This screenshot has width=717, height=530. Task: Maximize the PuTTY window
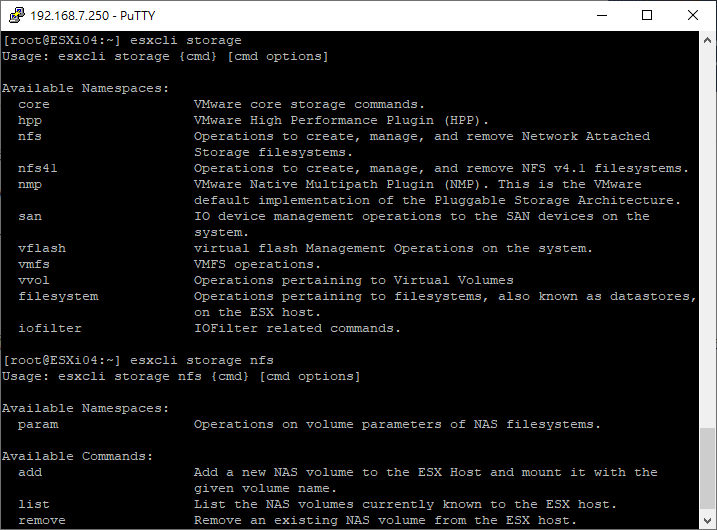pos(647,15)
